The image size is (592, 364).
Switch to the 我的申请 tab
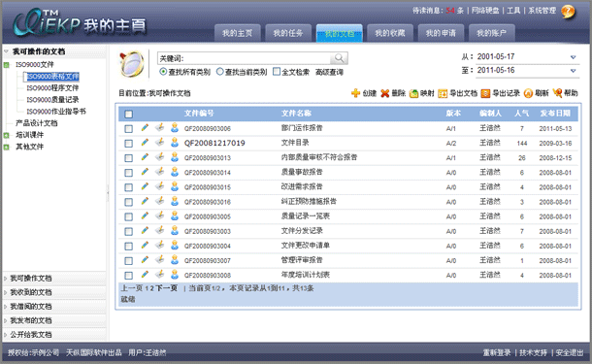(441, 33)
